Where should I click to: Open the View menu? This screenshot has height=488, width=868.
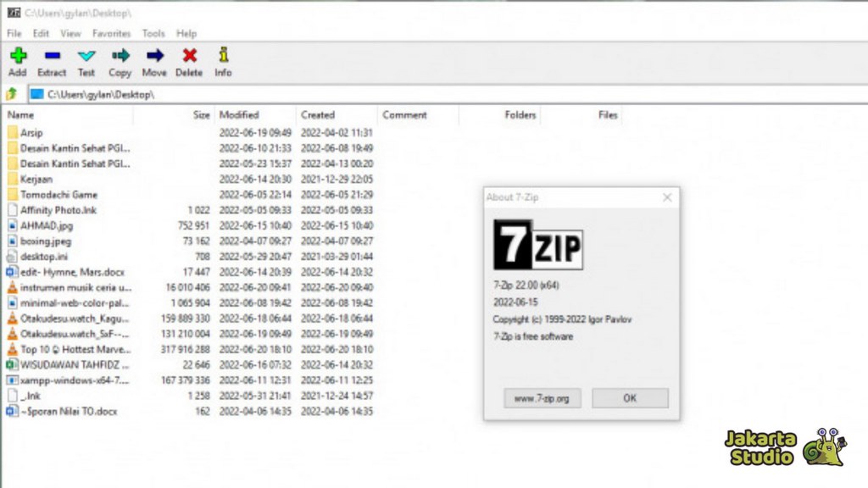[x=71, y=34]
